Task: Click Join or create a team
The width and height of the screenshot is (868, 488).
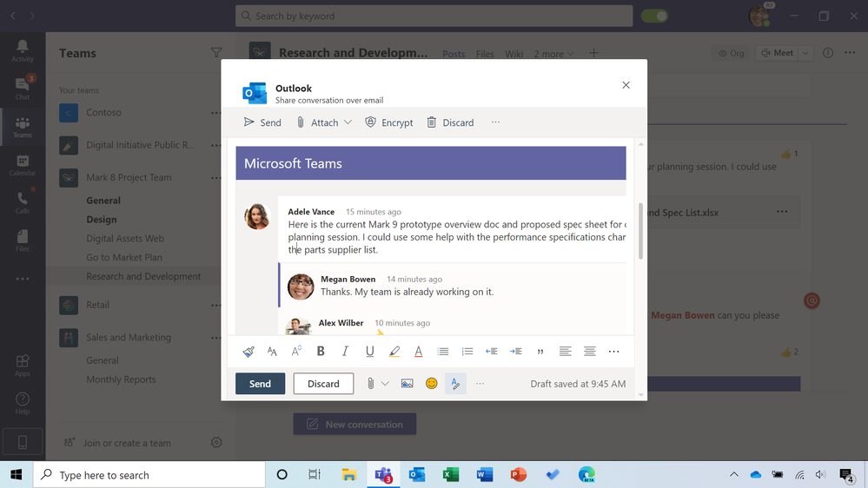Action: click(127, 443)
